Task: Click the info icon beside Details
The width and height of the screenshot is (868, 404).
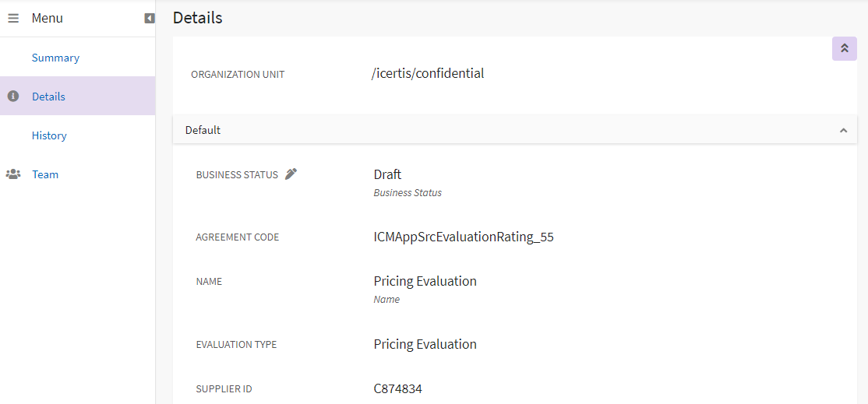Action: tap(12, 97)
